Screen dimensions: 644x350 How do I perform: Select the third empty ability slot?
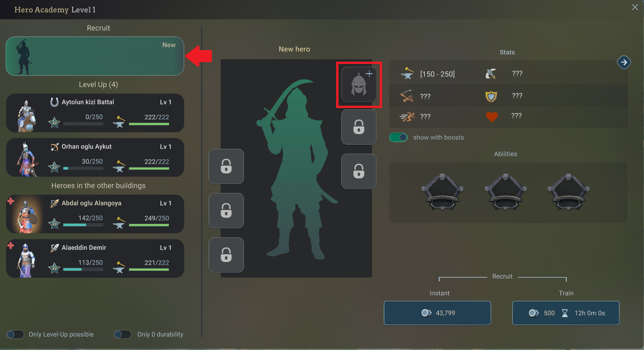568,191
